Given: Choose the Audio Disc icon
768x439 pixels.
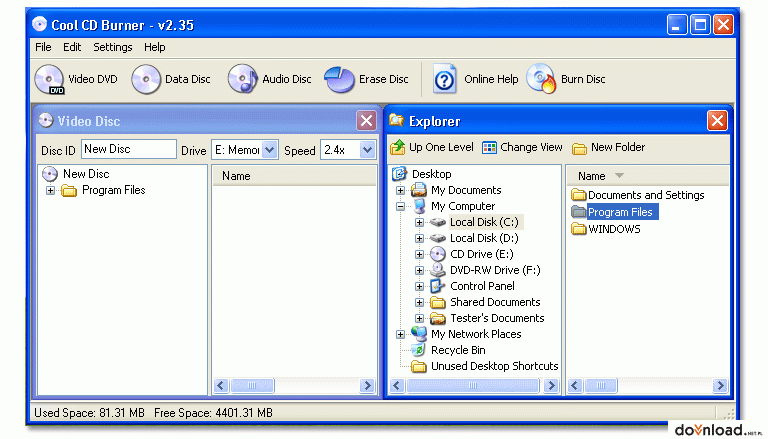Looking at the screenshot, I should [x=242, y=79].
